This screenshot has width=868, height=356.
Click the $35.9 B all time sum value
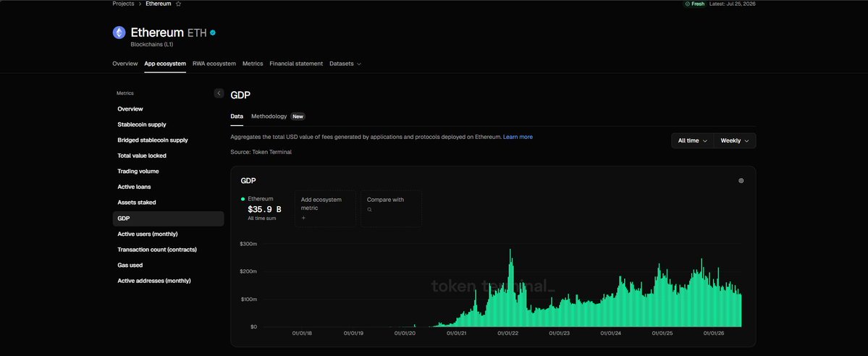(x=264, y=209)
